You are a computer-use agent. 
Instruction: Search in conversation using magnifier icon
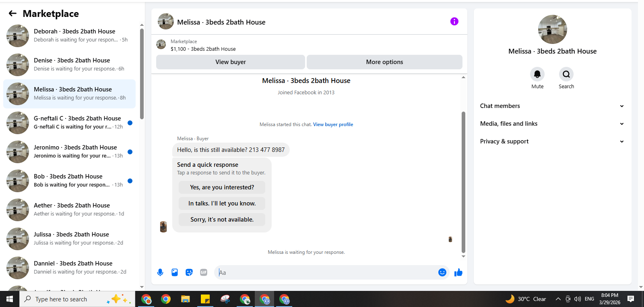[x=566, y=74]
